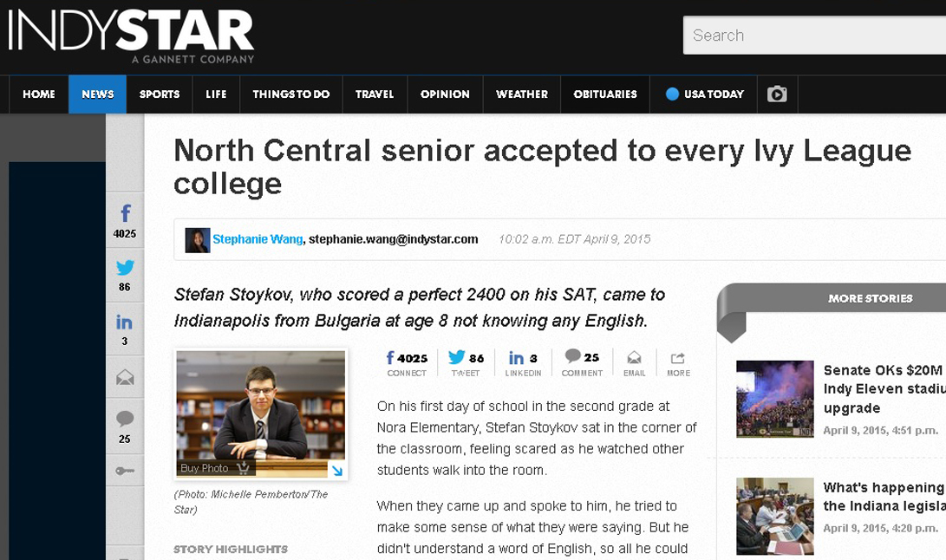Image resolution: width=946 pixels, height=560 pixels.
Task: Expand the article photo with arrow icon
Action: [x=336, y=470]
